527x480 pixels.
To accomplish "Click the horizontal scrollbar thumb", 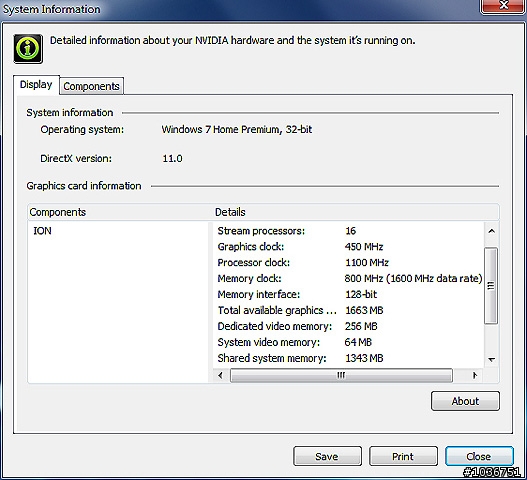I will (341, 375).
